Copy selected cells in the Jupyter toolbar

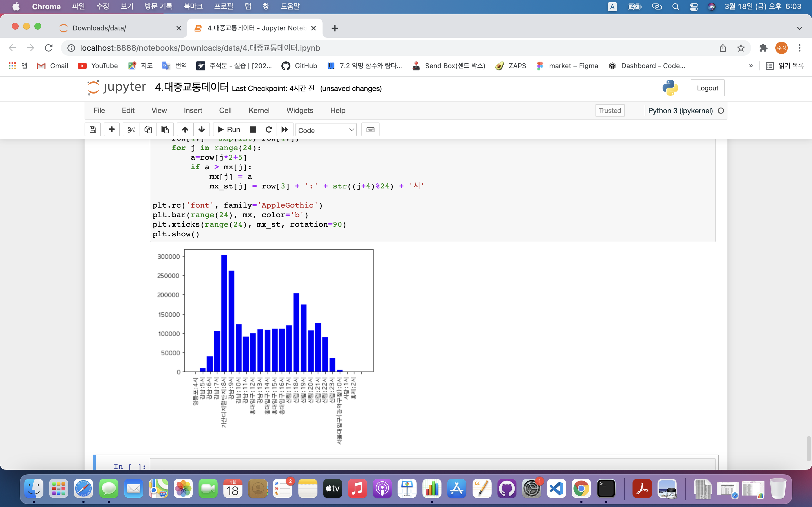point(148,130)
